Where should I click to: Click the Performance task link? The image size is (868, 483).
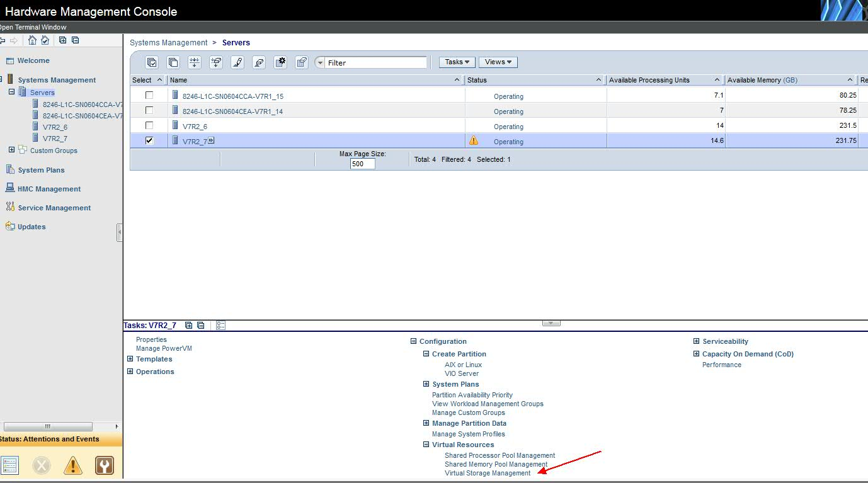(722, 365)
